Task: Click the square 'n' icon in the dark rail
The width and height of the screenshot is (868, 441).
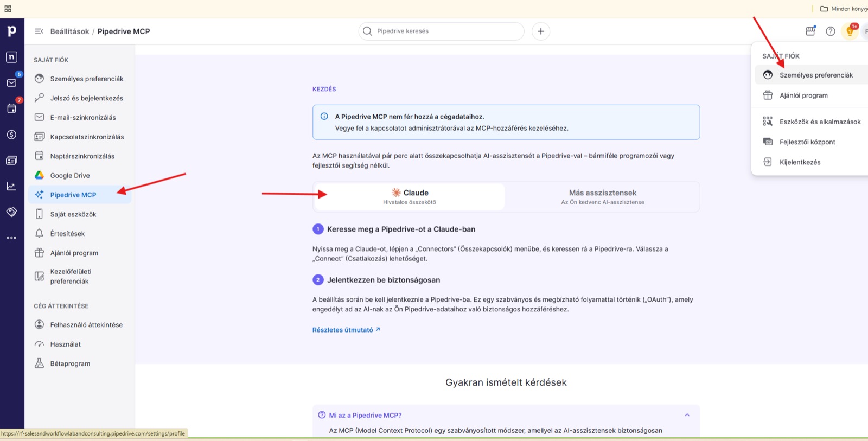Action: click(x=11, y=57)
